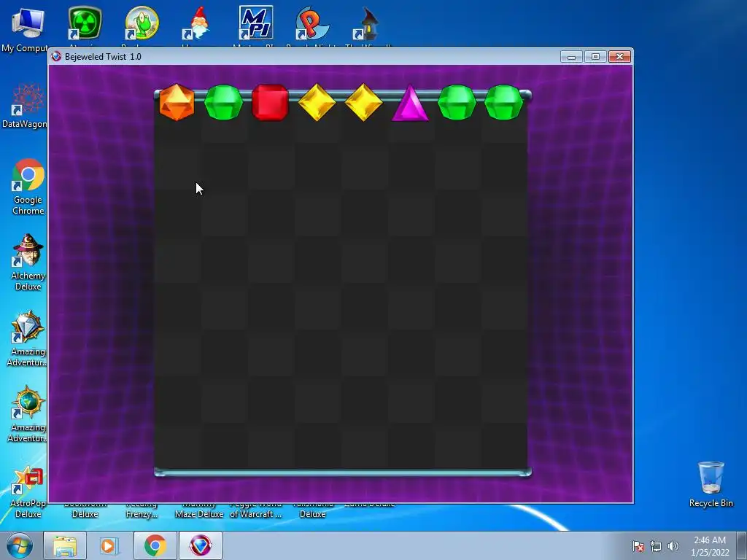Click the Bejeweled Twist taskbar button
The image size is (747, 560).
coord(201,545)
